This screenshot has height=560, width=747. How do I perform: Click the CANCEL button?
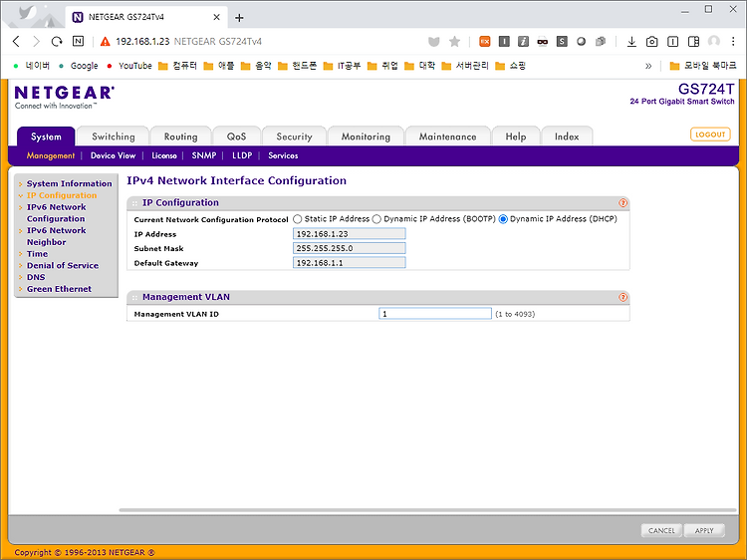click(x=661, y=530)
